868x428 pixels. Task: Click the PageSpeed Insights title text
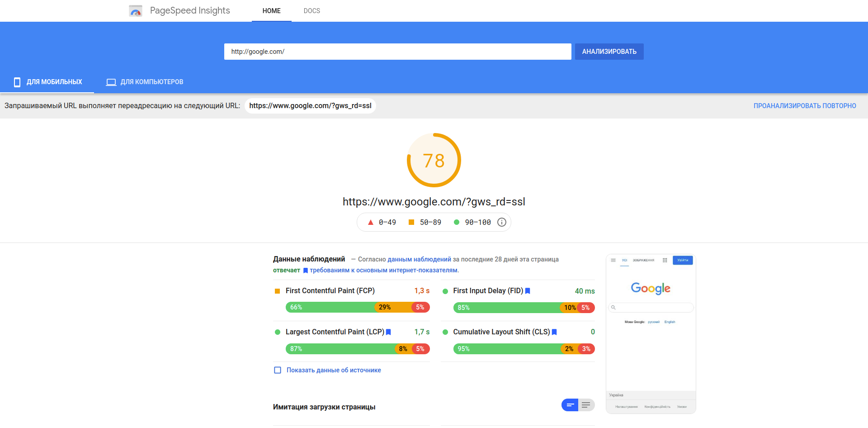[x=190, y=10]
